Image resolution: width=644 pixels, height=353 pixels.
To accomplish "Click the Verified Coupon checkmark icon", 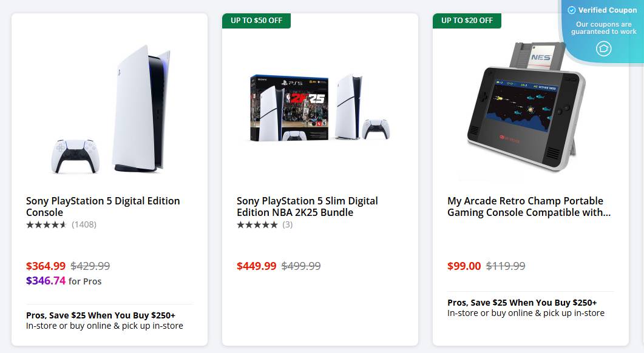I will pos(571,10).
